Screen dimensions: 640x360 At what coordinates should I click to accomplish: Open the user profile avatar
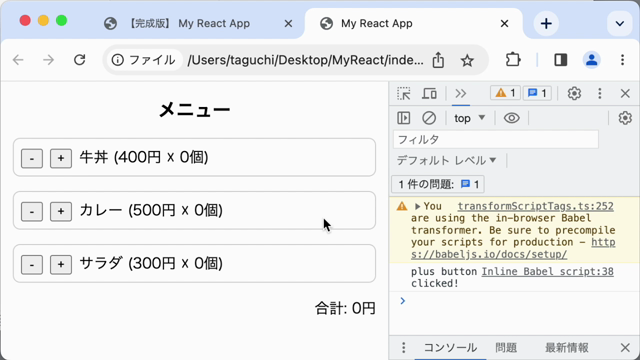[x=591, y=60]
